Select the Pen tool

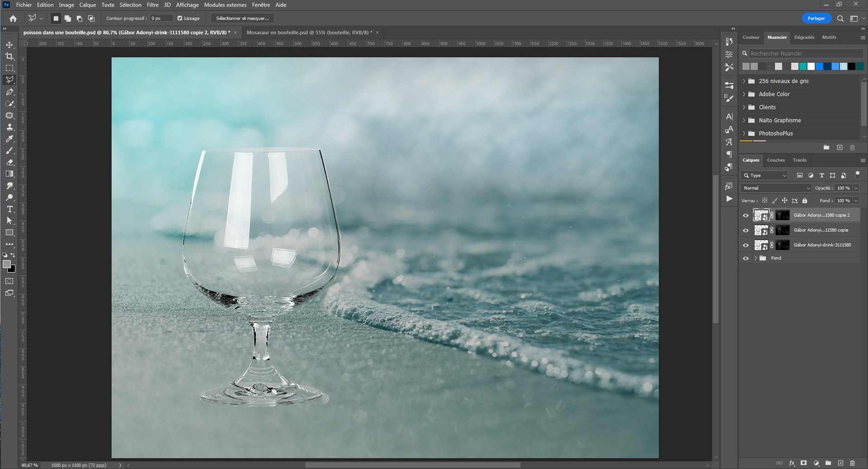tap(9, 92)
